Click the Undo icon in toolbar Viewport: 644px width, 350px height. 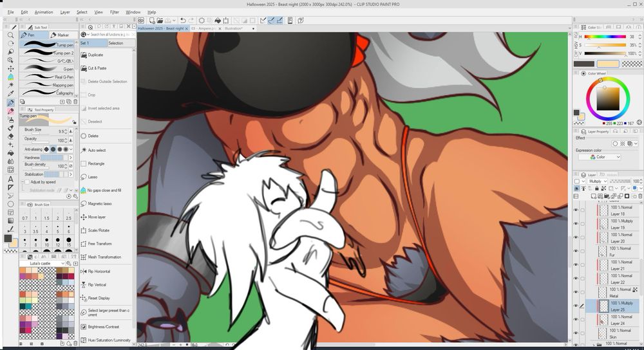tap(183, 21)
